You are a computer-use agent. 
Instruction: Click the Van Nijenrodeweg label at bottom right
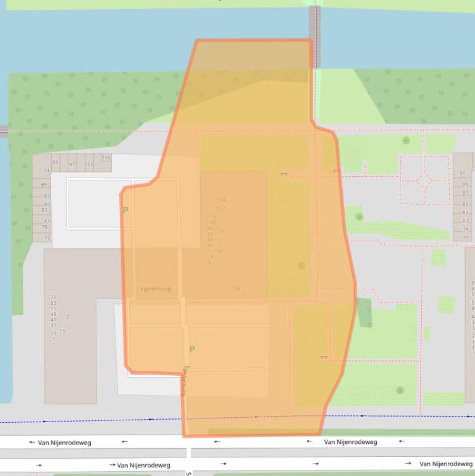pos(447,464)
